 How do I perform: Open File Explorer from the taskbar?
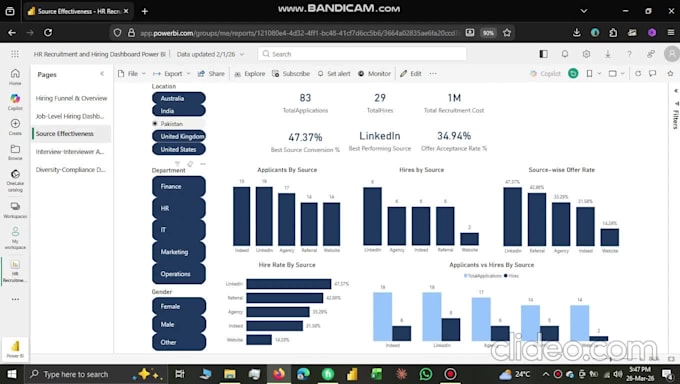coord(230,374)
